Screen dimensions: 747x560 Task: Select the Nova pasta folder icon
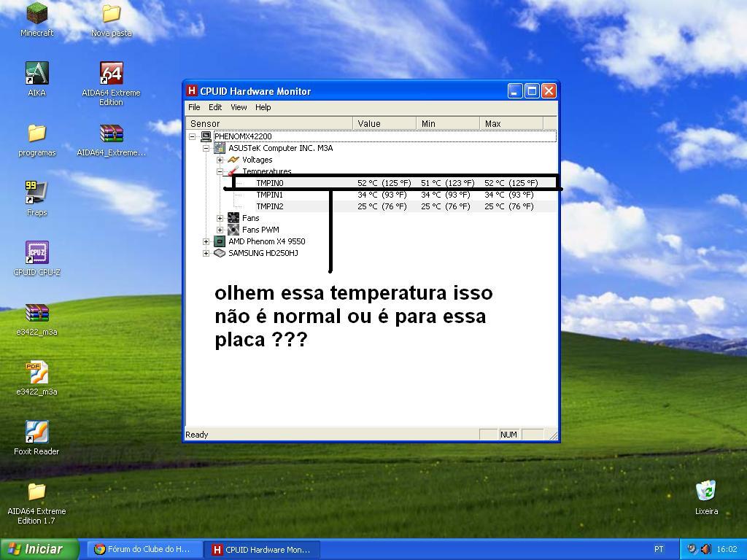[x=111, y=13]
